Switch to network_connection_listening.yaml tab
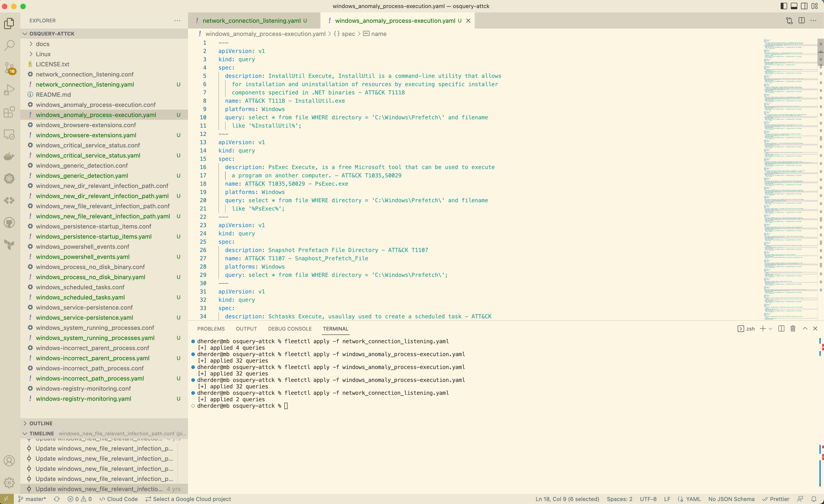This screenshot has height=504, width=824. (x=254, y=21)
